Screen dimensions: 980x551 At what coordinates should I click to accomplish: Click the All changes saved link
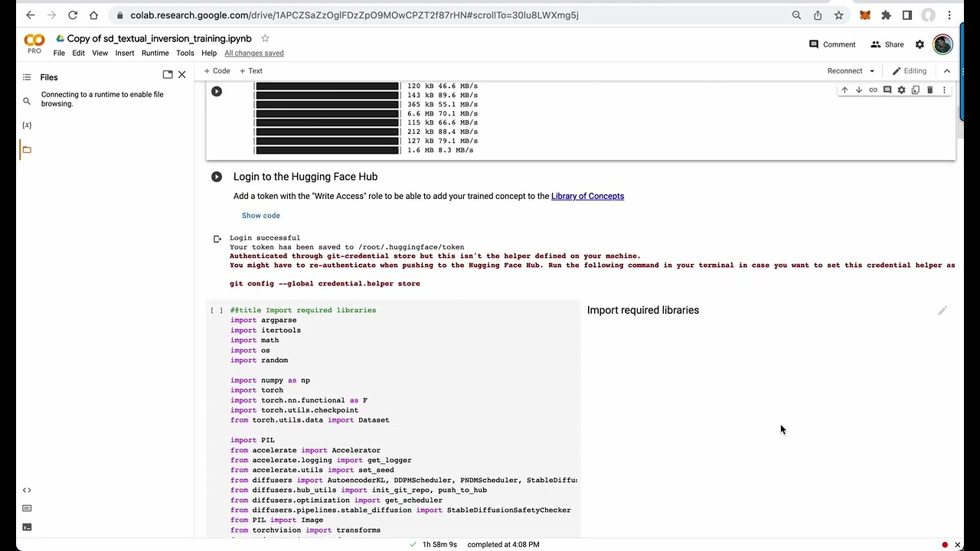254,53
